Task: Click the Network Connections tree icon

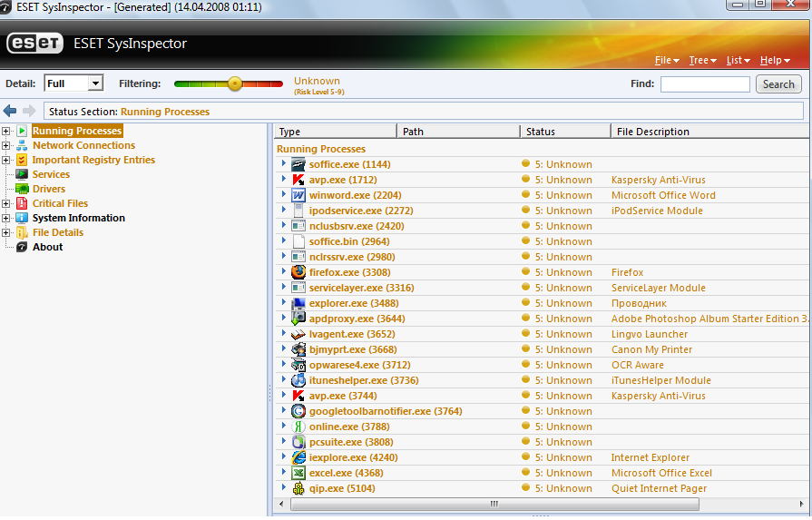Action: pyautogui.click(x=22, y=145)
